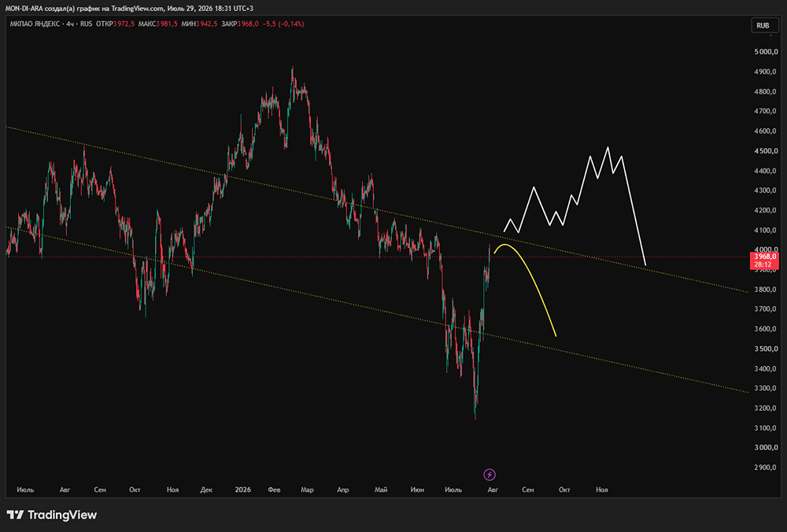Image resolution: width=787 pixels, height=532 pixels.
Task: Click the Май label on the time axis
Action: click(381, 490)
